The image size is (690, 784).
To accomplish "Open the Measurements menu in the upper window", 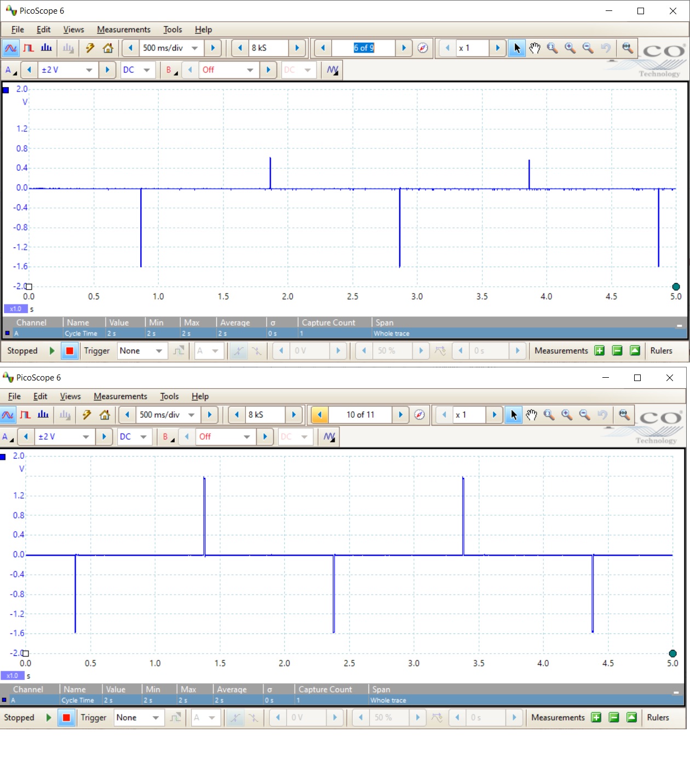I will click(x=124, y=30).
